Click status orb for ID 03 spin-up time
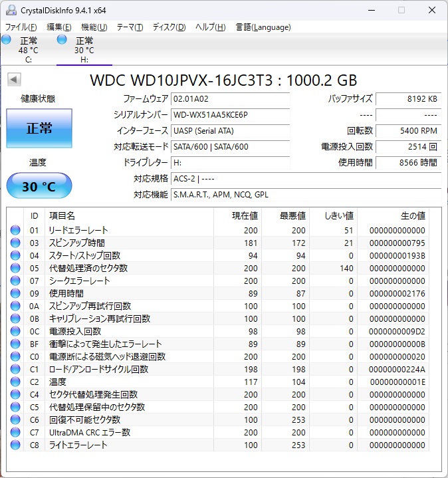 pyautogui.click(x=15, y=243)
